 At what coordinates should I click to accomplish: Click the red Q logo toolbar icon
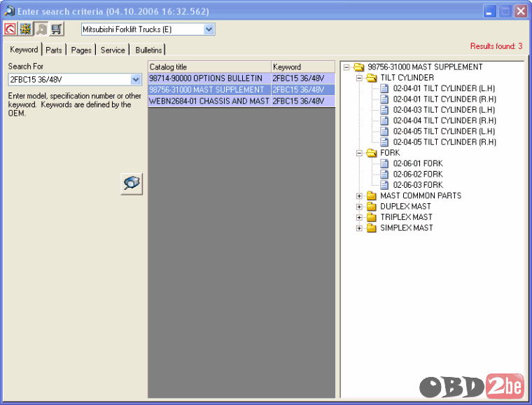click(x=10, y=29)
